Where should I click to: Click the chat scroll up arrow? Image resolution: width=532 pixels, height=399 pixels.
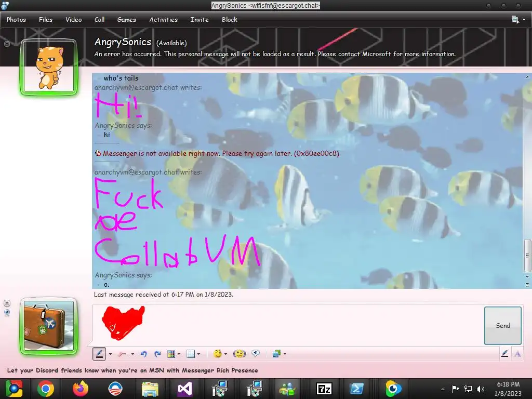(x=527, y=77)
